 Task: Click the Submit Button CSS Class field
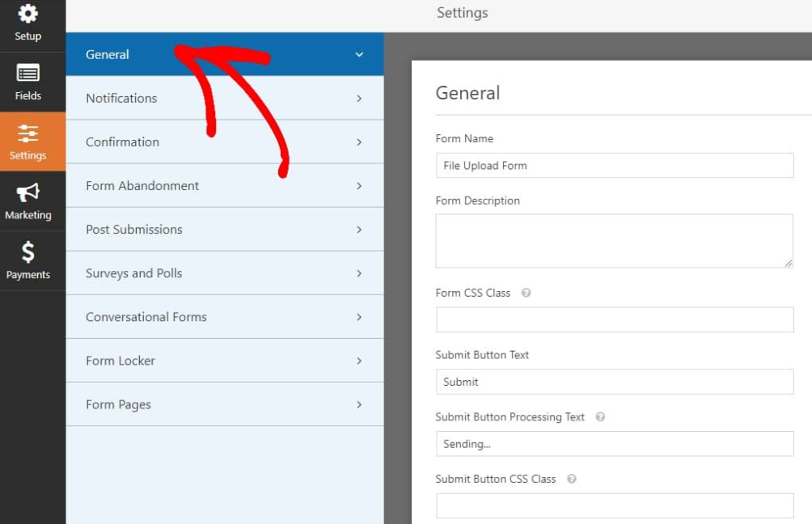(615, 506)
